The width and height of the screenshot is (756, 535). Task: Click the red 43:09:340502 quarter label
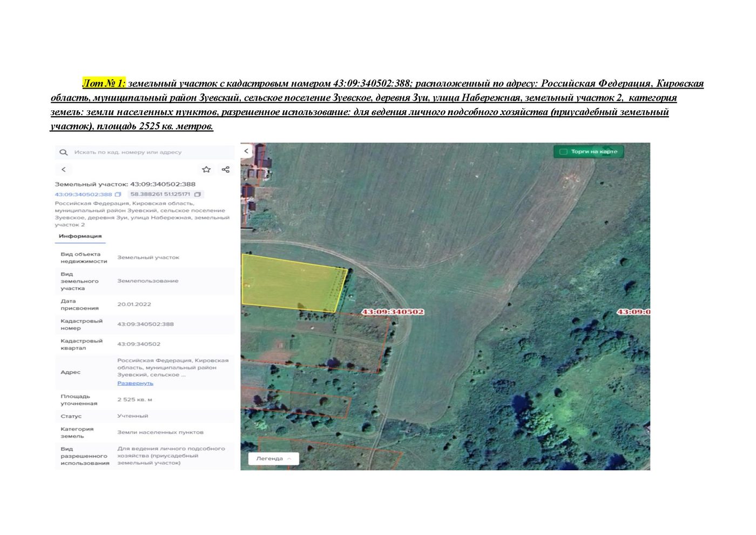point(393,312)
